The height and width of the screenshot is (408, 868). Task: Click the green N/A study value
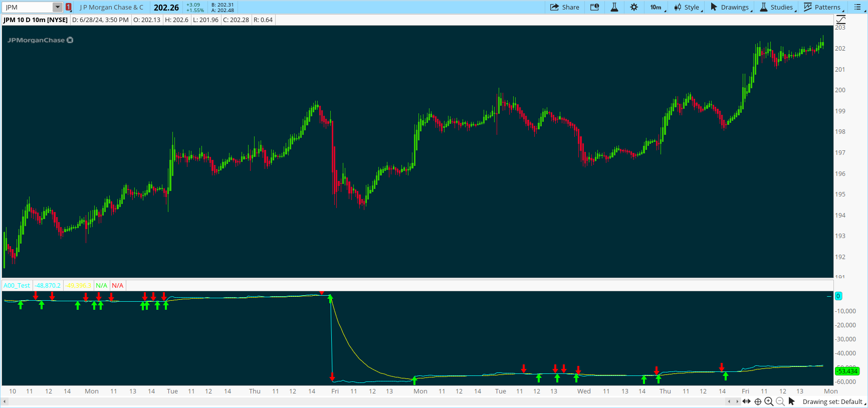click(102, 286)
